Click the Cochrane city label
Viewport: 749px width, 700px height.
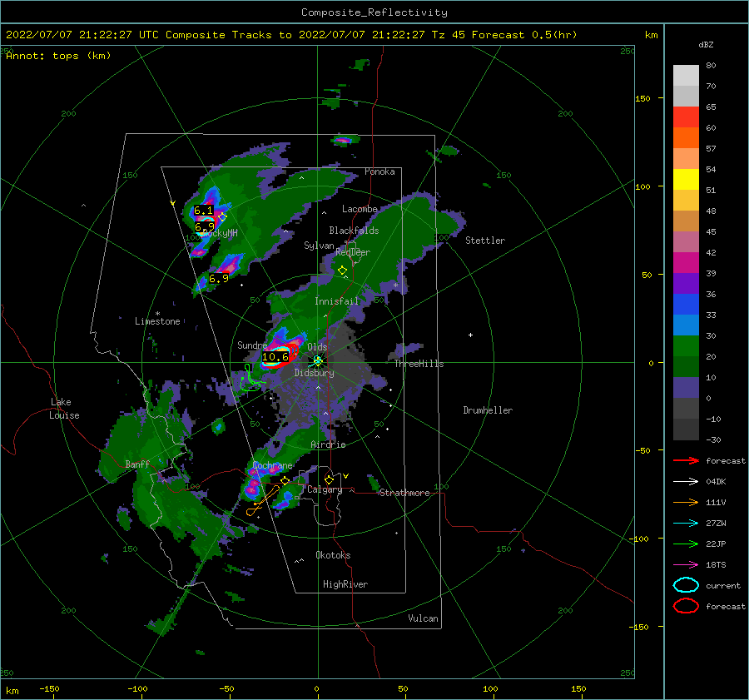(x=272, y=465)
